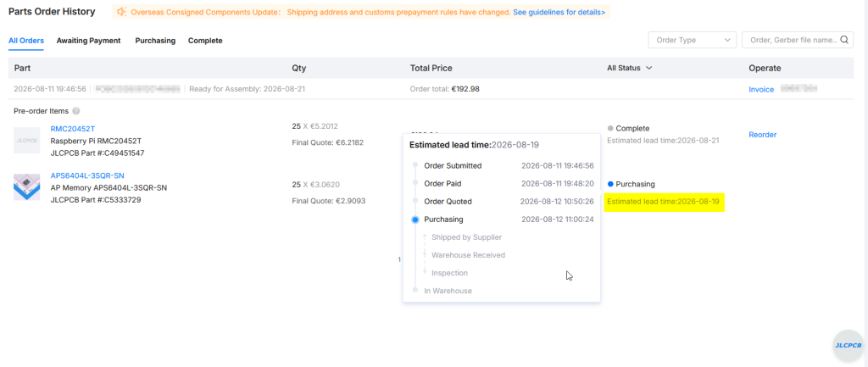Open the Invoice link
Screen dimensions: 868x367
coord(761,89)
